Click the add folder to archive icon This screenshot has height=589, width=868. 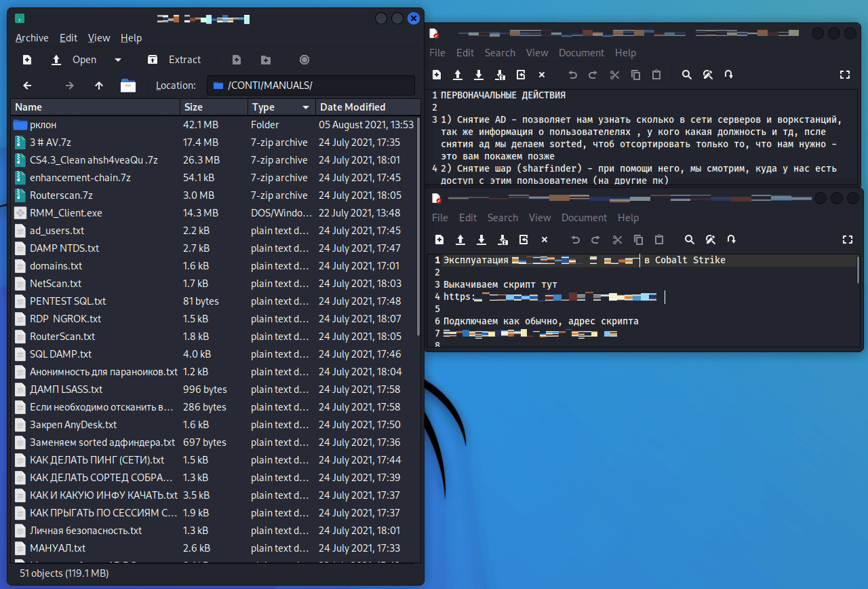coord(266,60)
